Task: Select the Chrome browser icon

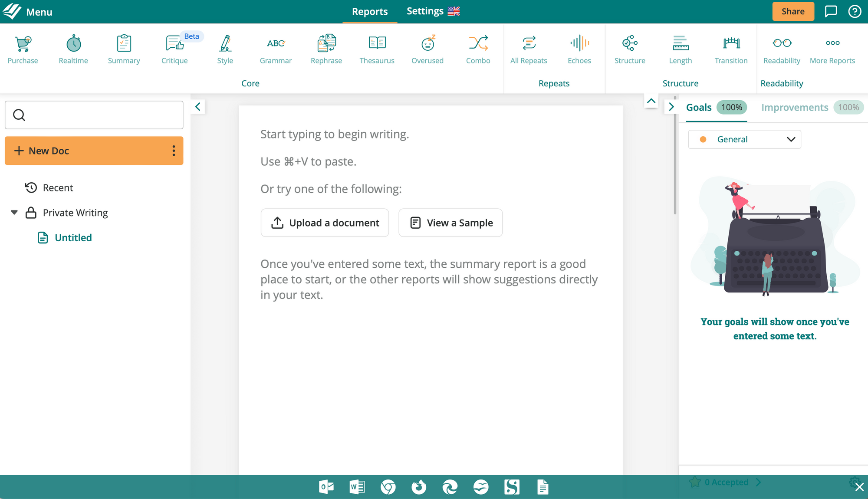Action: point(388,487)
